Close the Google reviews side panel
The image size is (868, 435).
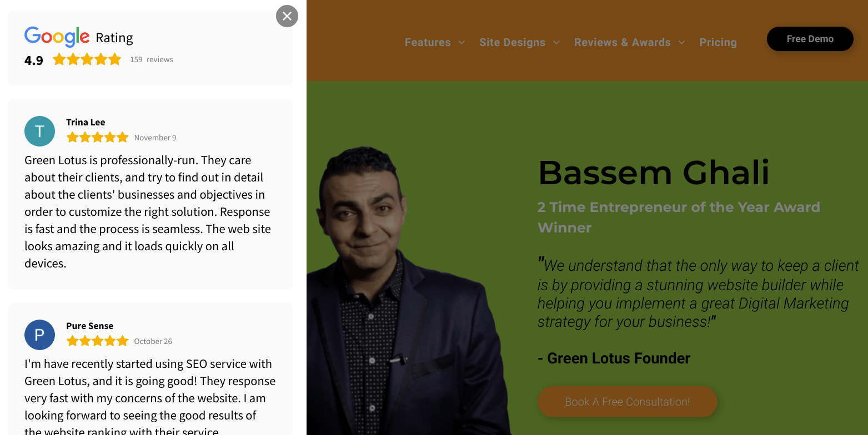click(x=287, y=16)
